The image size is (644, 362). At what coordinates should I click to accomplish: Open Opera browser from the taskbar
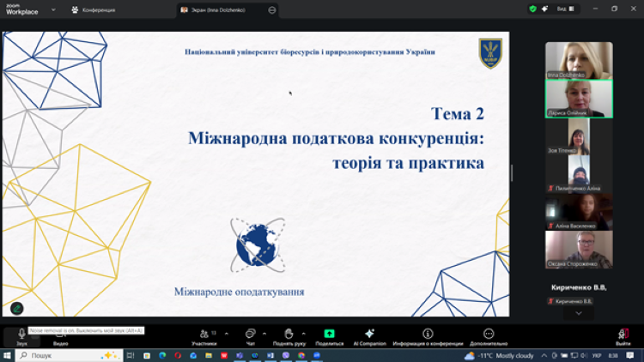click(178, 355)
